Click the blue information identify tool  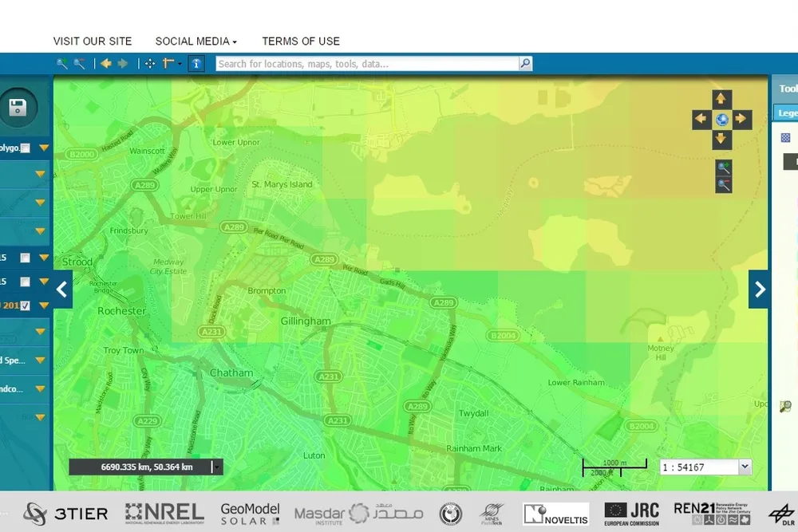pos(196,64)
